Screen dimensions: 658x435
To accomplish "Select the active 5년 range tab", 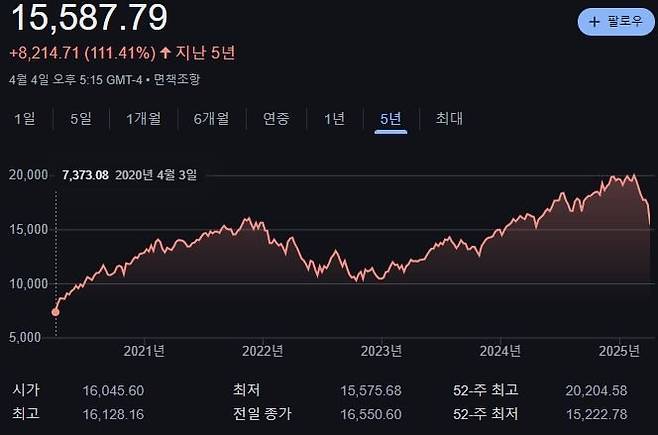I will pos(391,119).
